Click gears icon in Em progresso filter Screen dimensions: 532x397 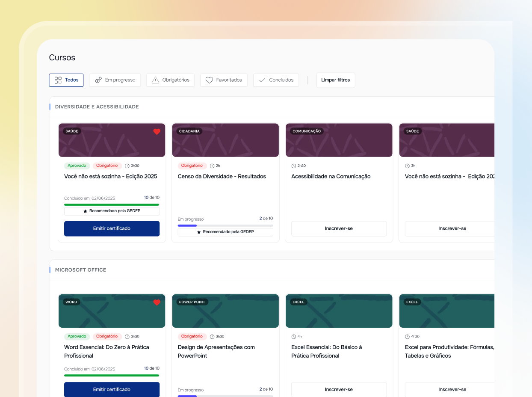click(98, 80)
